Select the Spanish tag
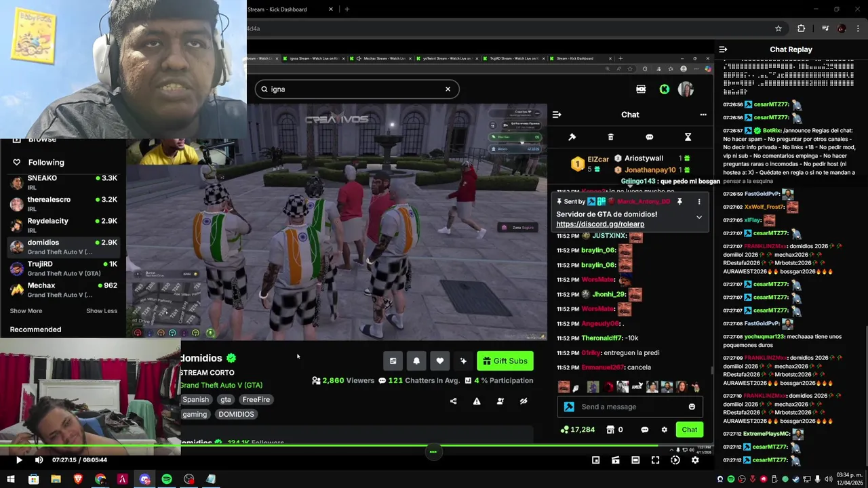 [x=195, y=400]
